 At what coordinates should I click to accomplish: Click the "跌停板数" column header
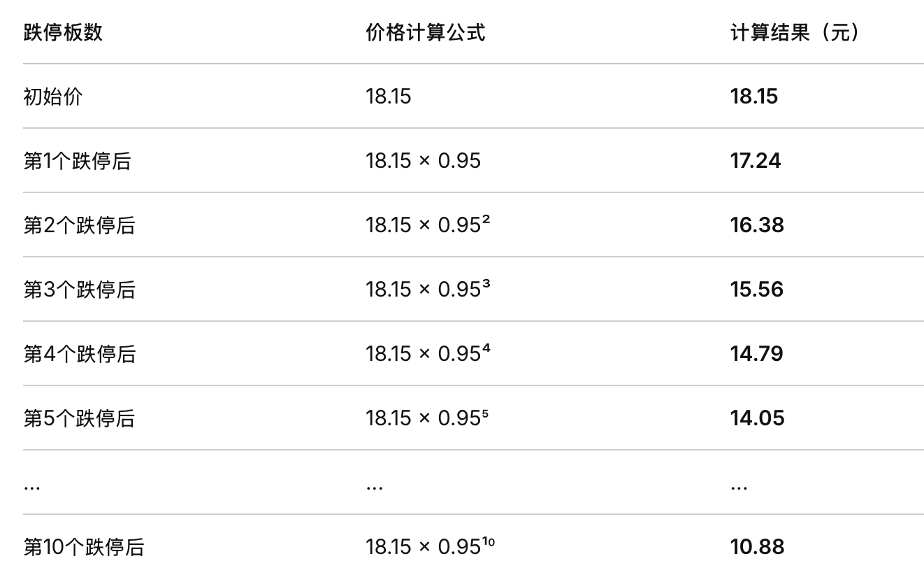(x=63, y=32)
